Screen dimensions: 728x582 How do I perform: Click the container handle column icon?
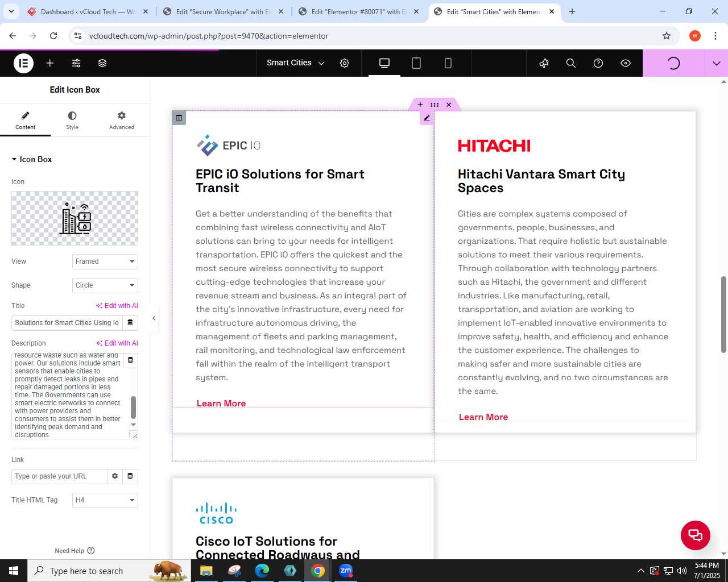(179, 118)
